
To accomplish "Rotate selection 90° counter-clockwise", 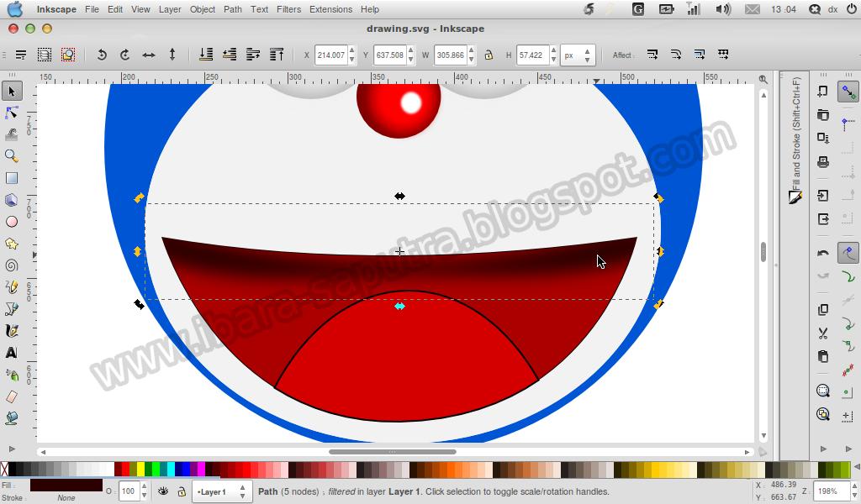I will 102,55.
